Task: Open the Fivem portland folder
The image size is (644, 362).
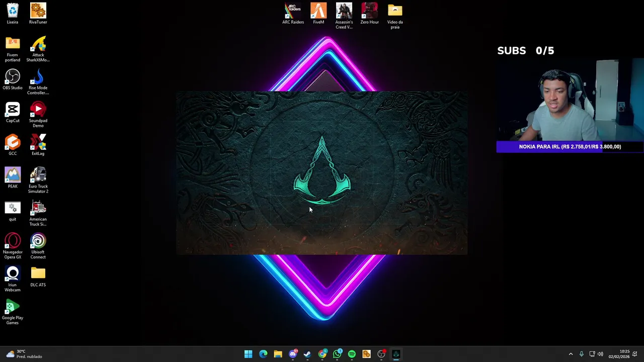Action: click(x=13, y=49)
